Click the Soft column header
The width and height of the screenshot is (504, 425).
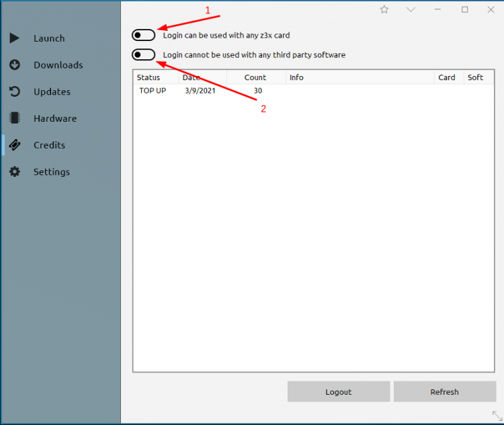pyautogui.click(x=478, y=77)
